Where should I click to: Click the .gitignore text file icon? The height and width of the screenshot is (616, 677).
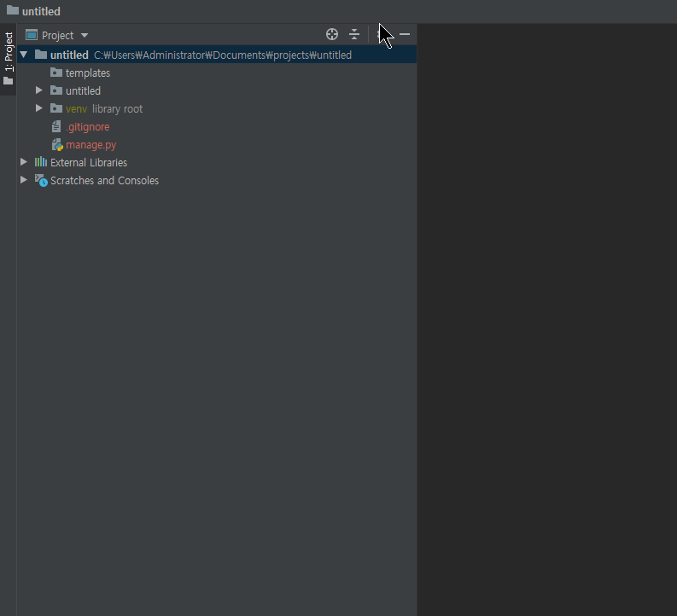(56, 126)
